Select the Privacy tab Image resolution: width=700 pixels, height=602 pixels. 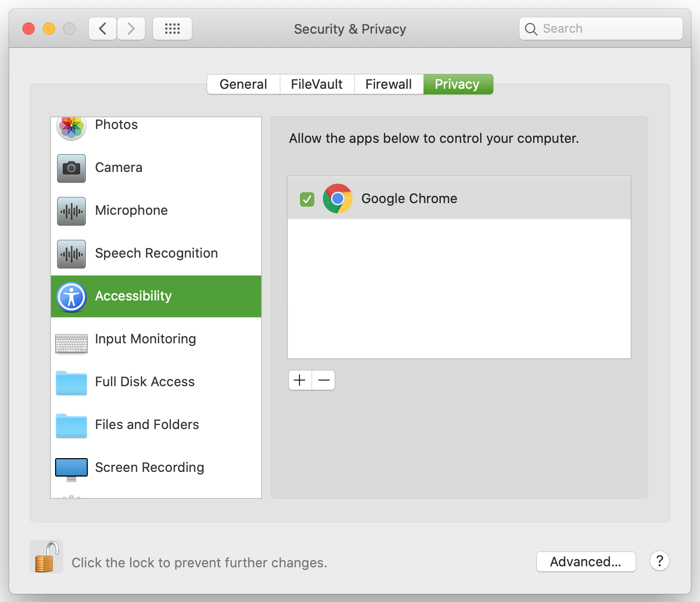click(458, 84)
